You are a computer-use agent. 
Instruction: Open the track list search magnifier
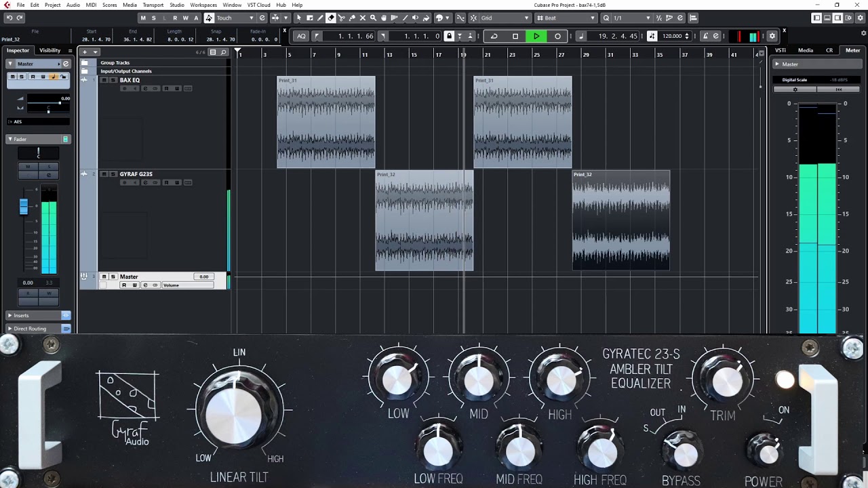pos(223,52)
